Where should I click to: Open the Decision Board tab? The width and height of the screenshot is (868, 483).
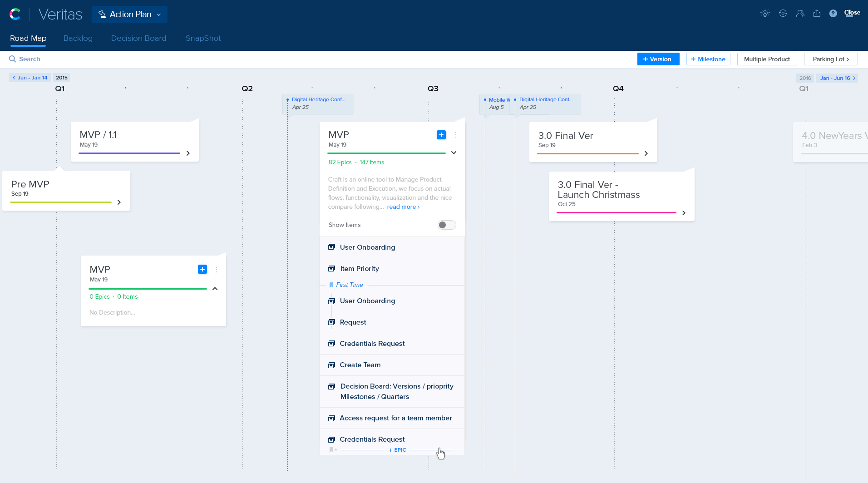pyautogui.click(x=138, y=39)
